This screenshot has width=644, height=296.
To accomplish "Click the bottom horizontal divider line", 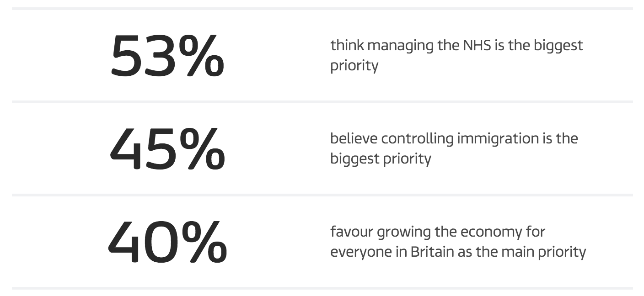I will [322, 288].
